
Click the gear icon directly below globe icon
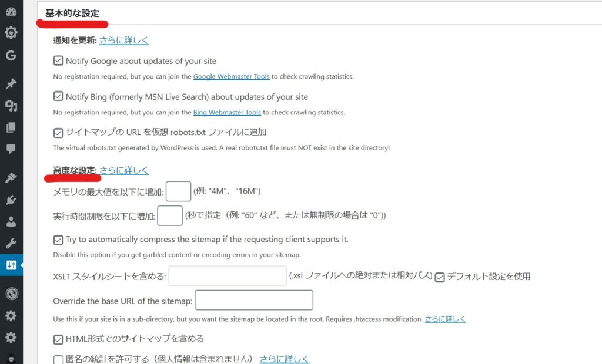(x=11, y=315)
